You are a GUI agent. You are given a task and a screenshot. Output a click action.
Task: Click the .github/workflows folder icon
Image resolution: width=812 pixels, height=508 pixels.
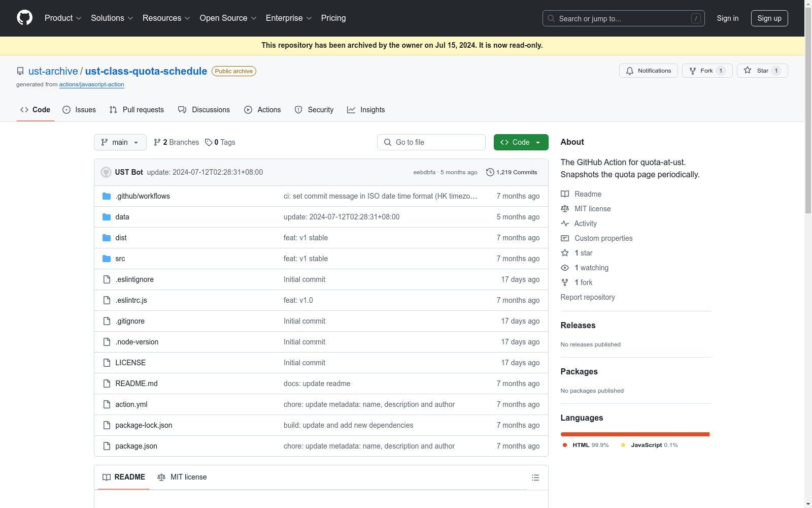click(107, 196)
